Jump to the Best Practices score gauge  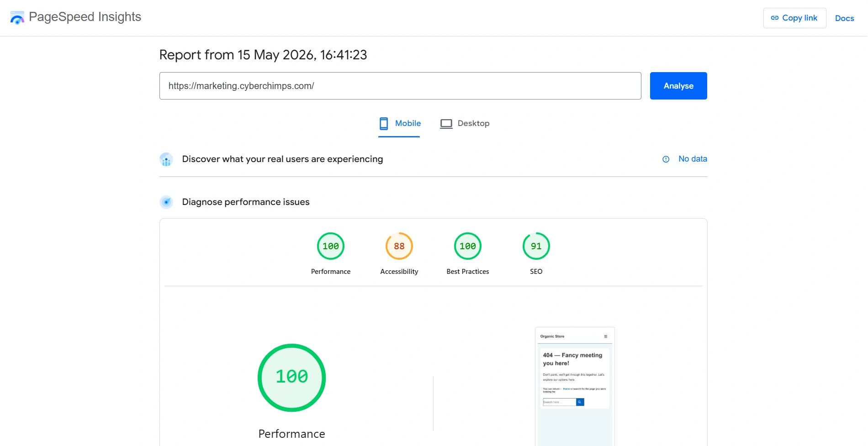pyautogui.click(x=468, y=246)
